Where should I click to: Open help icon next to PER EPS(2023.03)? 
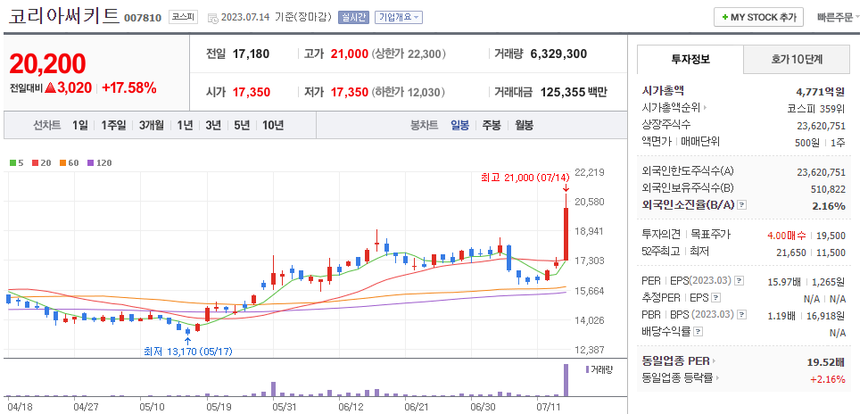tap(740, 282)
